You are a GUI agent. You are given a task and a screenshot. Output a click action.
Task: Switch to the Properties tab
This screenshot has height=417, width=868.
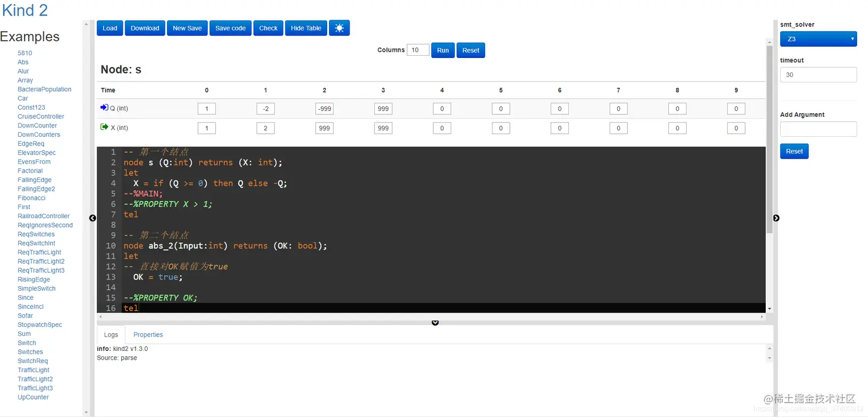[x=148, y=335]
